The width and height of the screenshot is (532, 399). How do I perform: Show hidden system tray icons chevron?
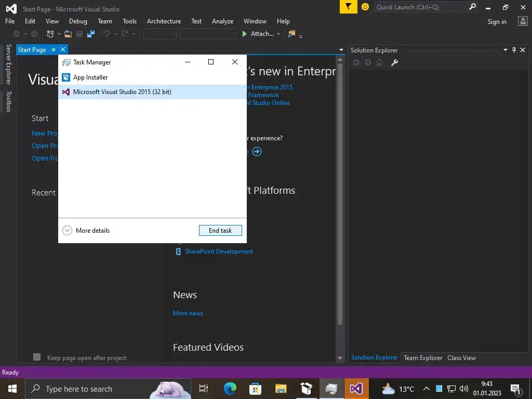tap(427, 389)
